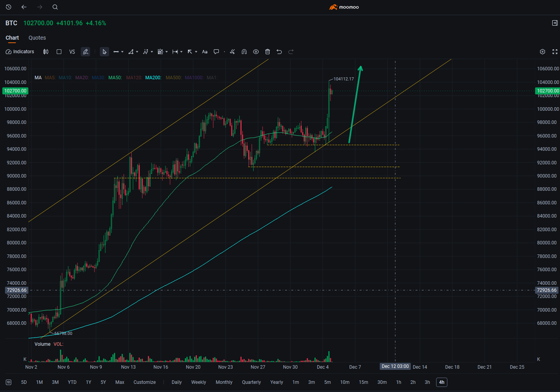Open the Indicators panel
Screen dimensions: 560x392
point(19,51)
